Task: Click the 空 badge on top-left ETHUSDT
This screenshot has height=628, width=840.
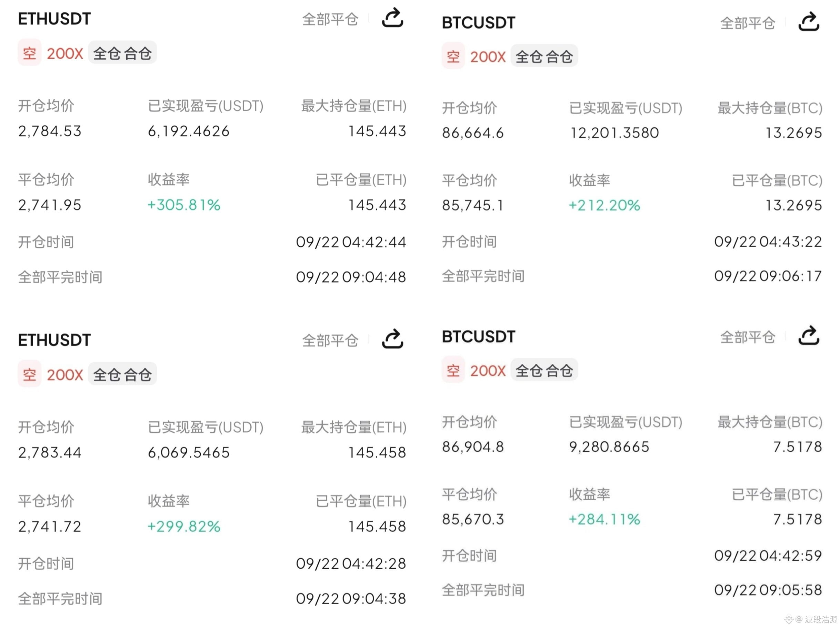Action: (29, 52)
